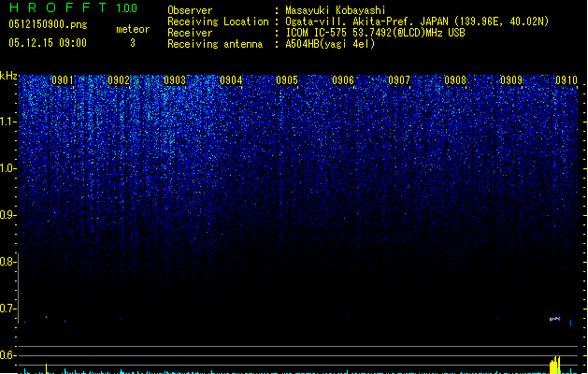Screen dimensions: 588x374
Task: Click the 0.8 kHz axis label
Action: [x=7, y=262]
